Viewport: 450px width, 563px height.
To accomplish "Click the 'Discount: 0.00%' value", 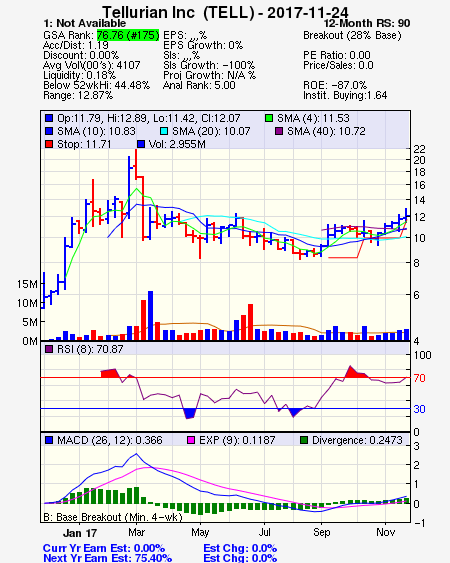I will coord(81,55).
